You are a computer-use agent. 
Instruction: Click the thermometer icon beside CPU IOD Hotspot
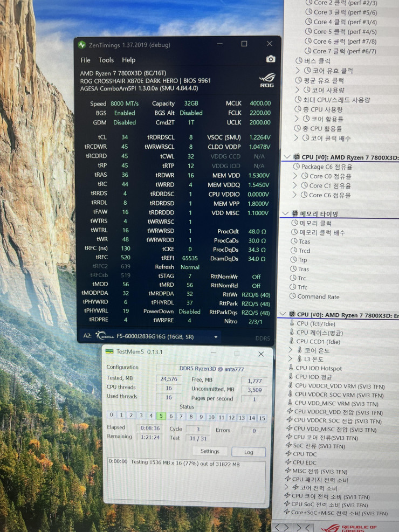tap(291, 368)
